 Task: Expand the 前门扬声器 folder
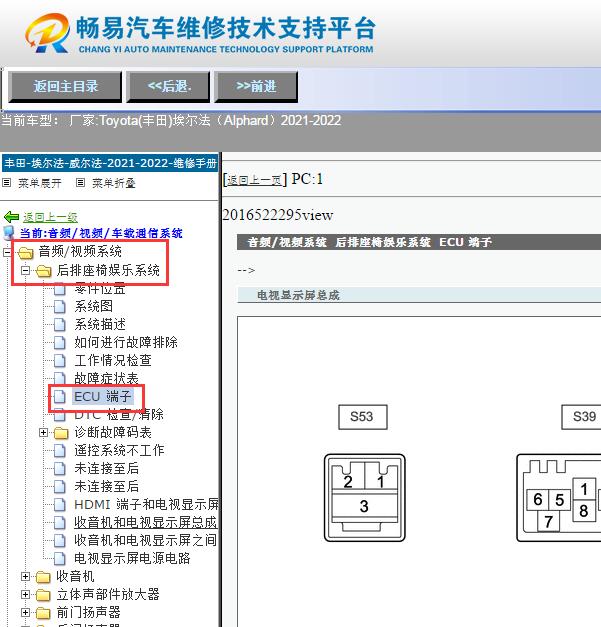pos(25,613)
